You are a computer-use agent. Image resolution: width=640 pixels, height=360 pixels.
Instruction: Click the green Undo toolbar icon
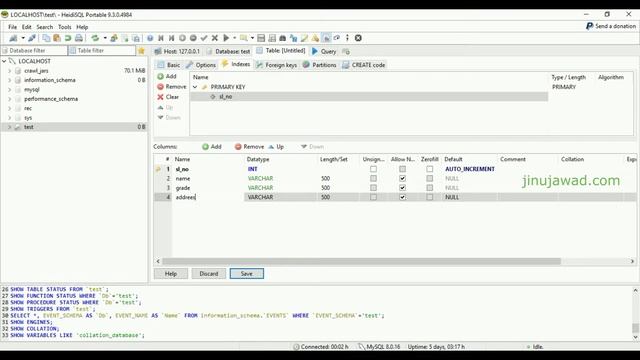coord(68,38)
